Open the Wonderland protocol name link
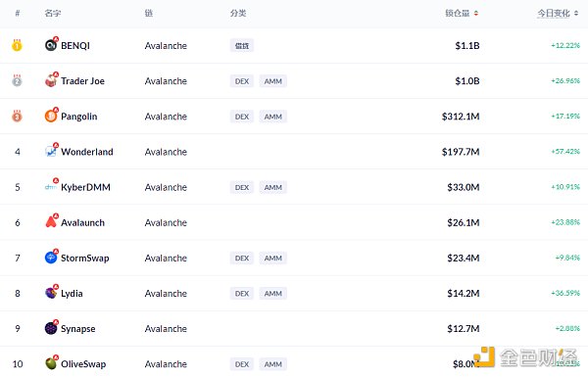The height and width of the screenshot is (378, 588). pos(87,152)
